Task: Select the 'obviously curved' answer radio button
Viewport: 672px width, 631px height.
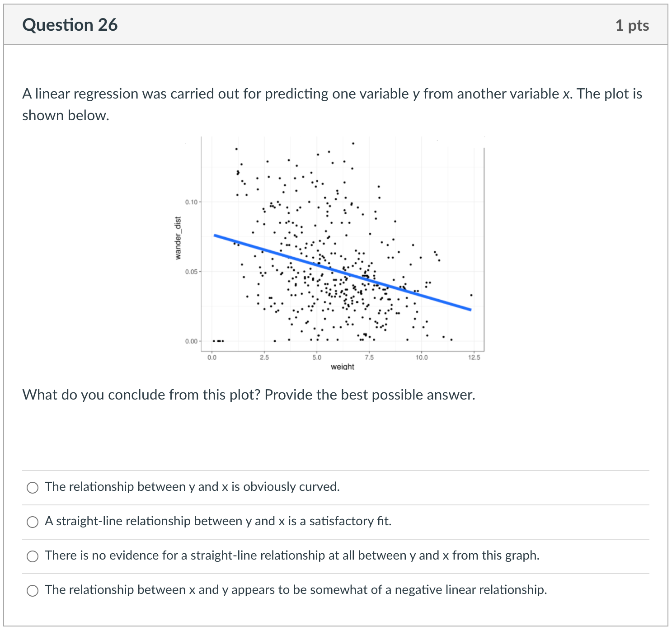Action: [x=33, y=487]
